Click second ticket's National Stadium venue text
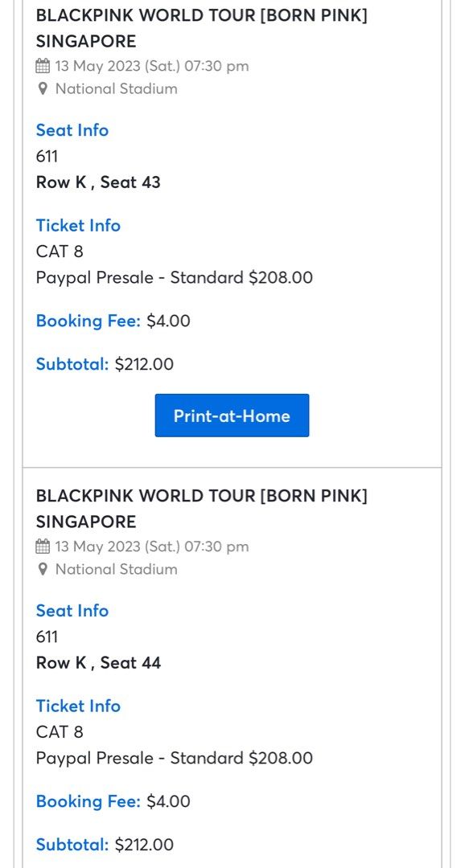465x868 pixels. [117, 569]
